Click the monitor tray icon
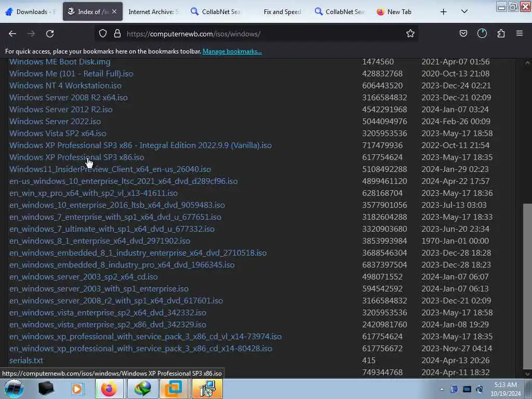Image resolution: width=532 pixels, height=399 pixels. (467, 389)
